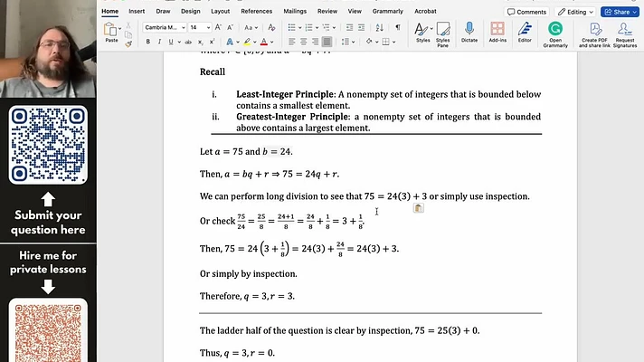Click the bulleted list icon
The height and width of the screenshot is (362, 644).
291,27
